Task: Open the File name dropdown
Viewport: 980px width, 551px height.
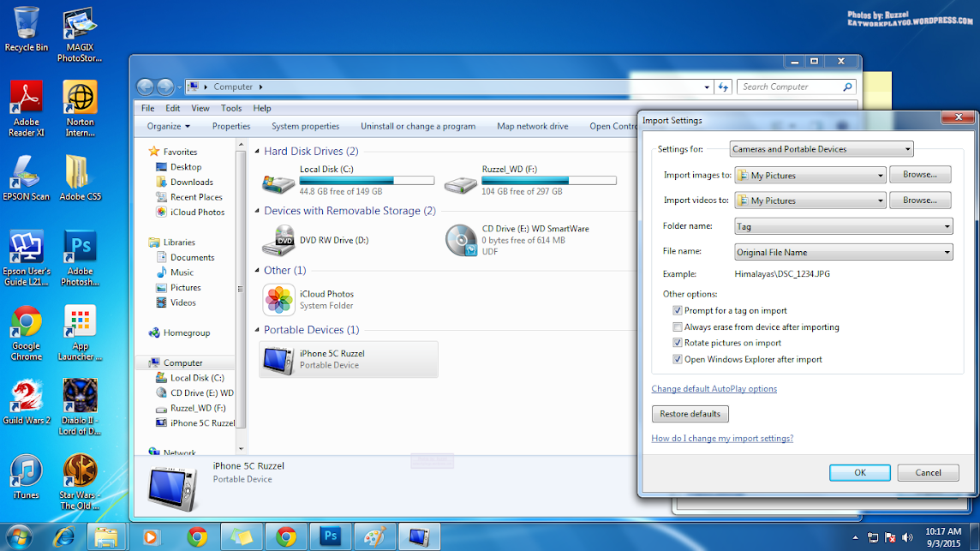Action: coord(843,252)
